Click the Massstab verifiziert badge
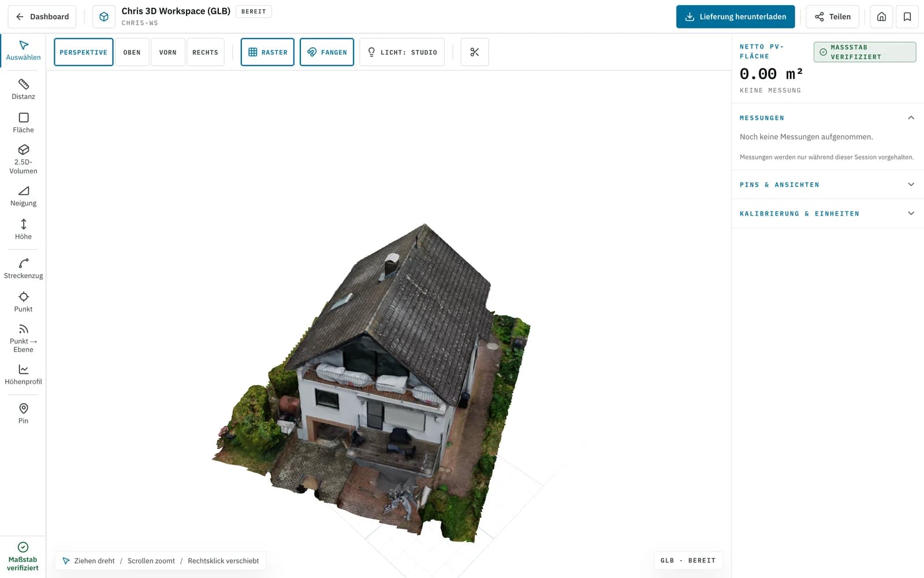Viewport: 924px width, 578px height. tap(865, 52)
